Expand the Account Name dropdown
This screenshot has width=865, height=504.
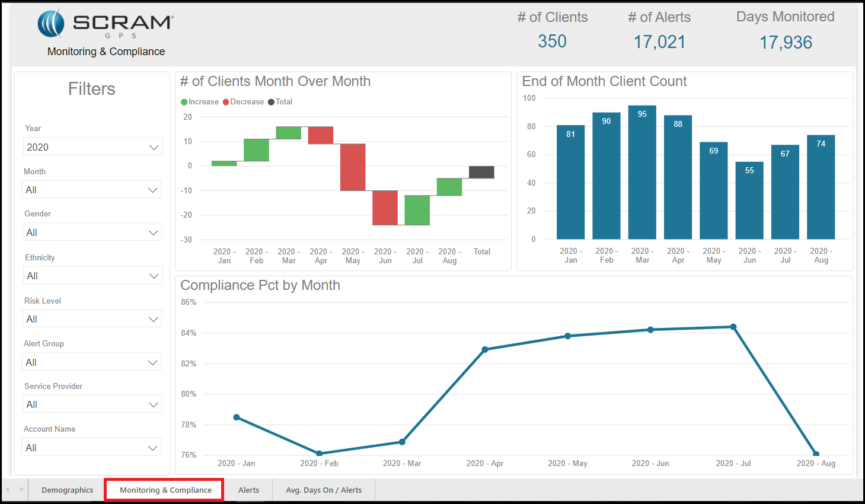tap(92, 448)
